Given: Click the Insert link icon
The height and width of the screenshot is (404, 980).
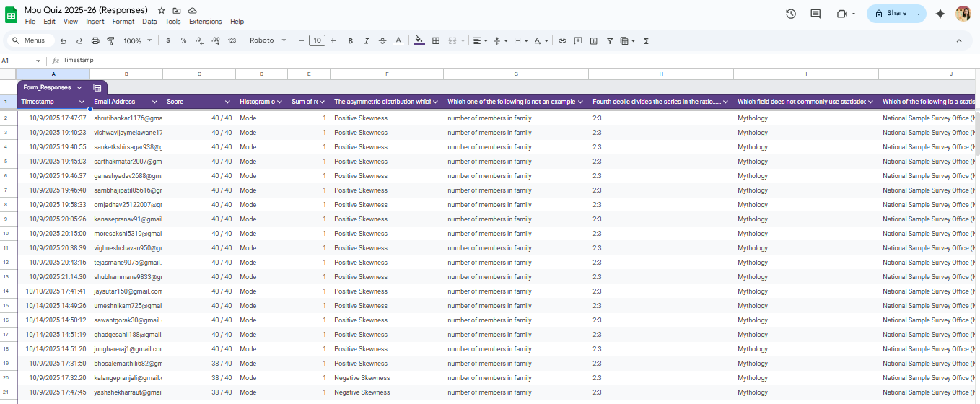Looking at the screenshot, I should [562, 41].
